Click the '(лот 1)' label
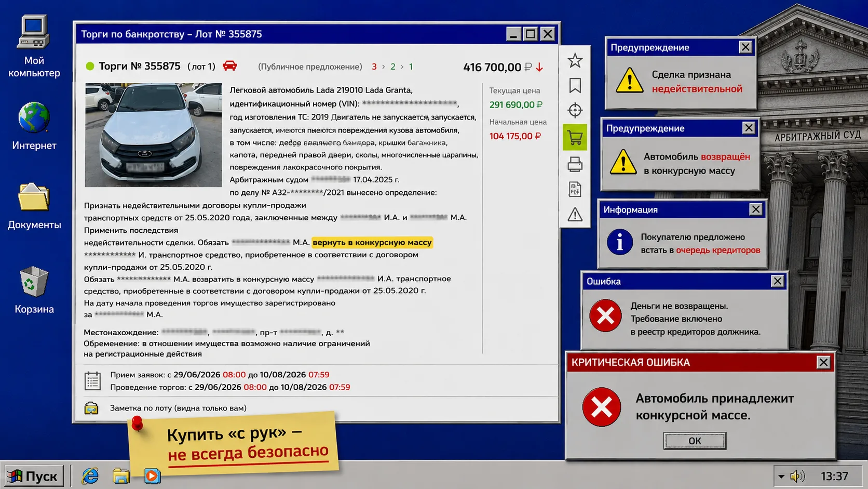Image resolution: width=868 pixels, height=489 pixels. click(201, 67)
